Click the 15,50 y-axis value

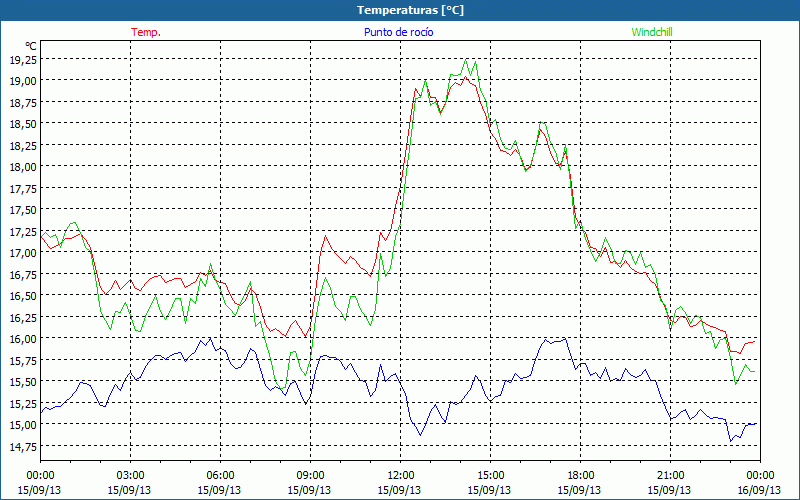click(22, 381)
